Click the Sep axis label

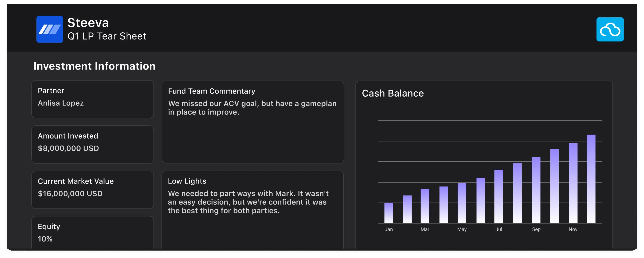536,229
